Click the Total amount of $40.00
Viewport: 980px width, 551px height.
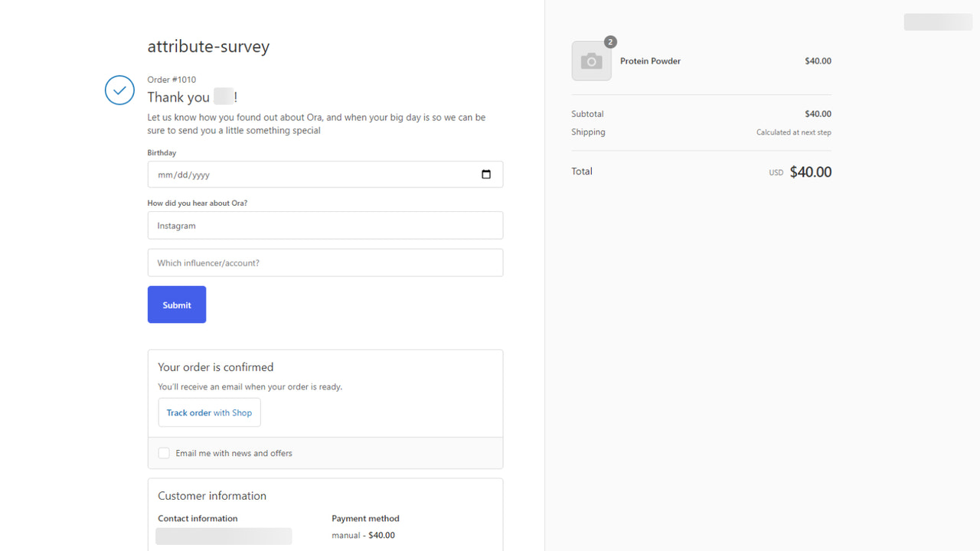[810, 171]
